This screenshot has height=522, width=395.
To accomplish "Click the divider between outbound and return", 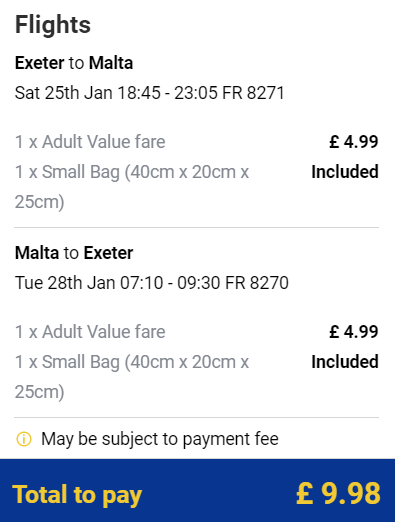I will (x=196, y=227).
